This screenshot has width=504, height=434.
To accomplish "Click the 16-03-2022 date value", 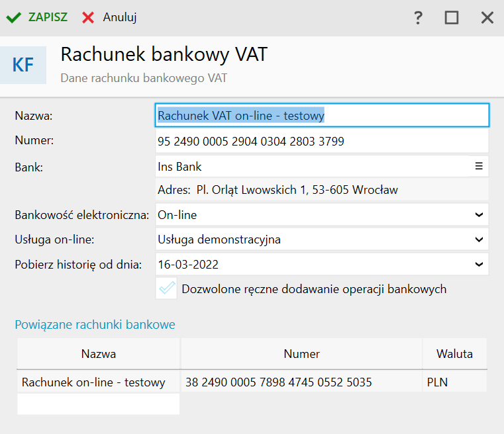I will pyautogui.click(x=188, y=265).
